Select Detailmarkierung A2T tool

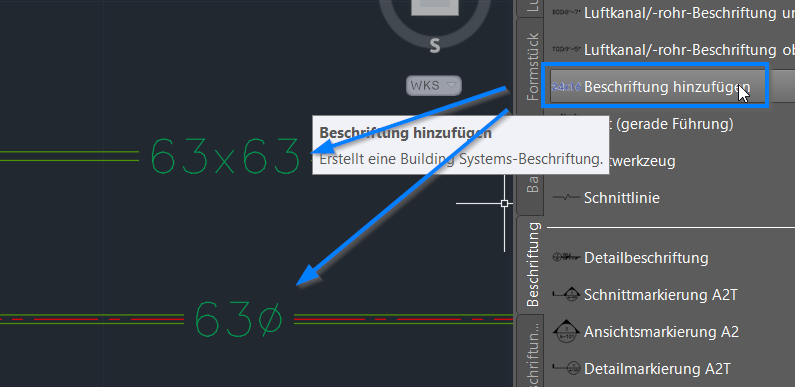coord(657,369)
